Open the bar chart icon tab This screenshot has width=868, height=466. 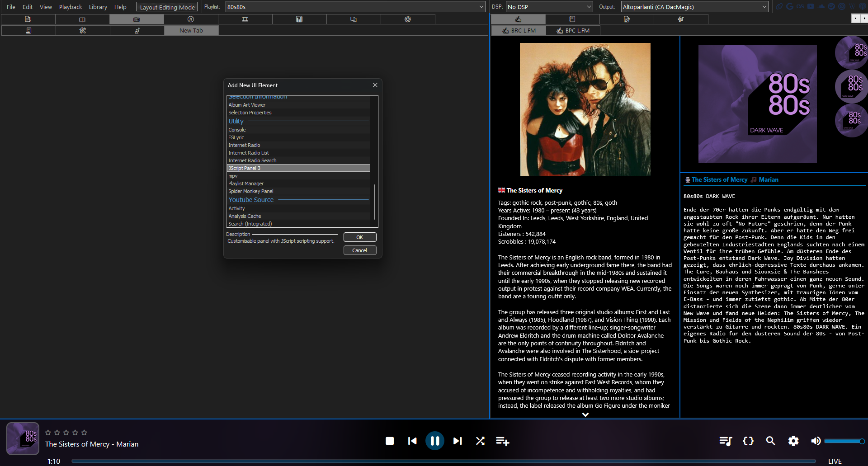[x=299, y=19]
